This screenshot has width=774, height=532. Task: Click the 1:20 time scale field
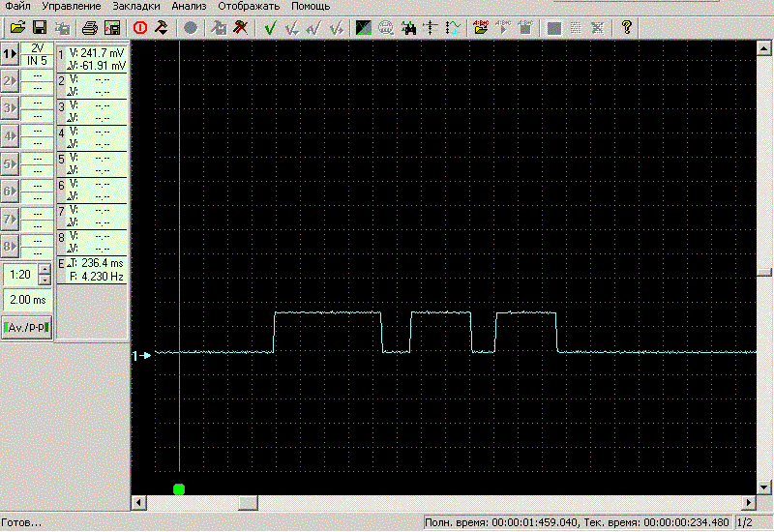[x=20, y=275]
